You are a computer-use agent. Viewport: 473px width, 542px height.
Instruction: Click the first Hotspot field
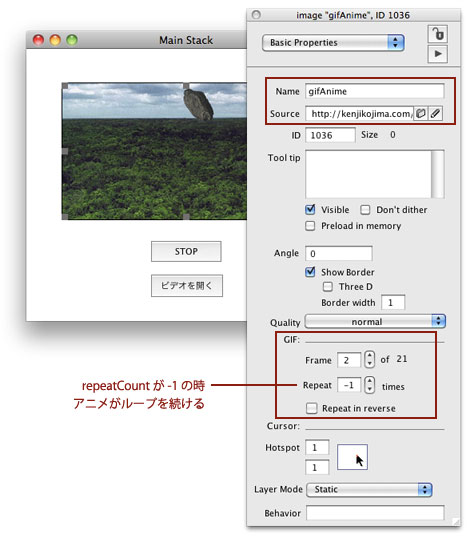(317, 447)
